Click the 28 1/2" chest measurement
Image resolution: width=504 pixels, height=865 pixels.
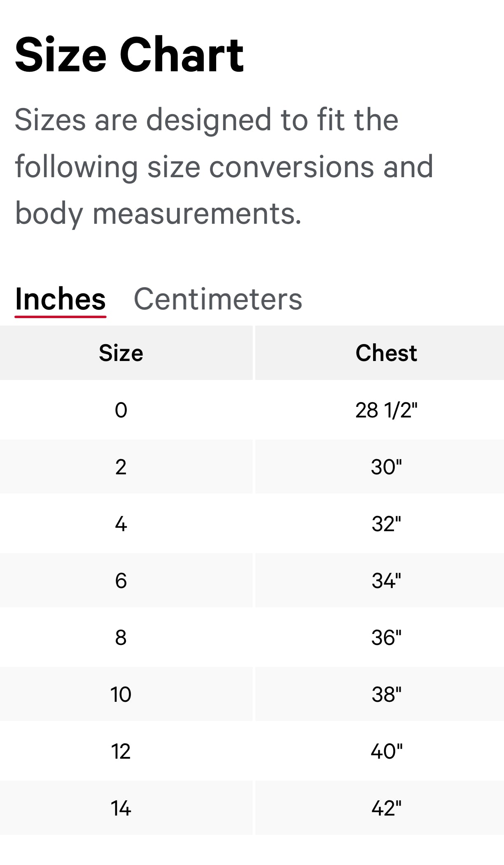(x=386, y=410)
